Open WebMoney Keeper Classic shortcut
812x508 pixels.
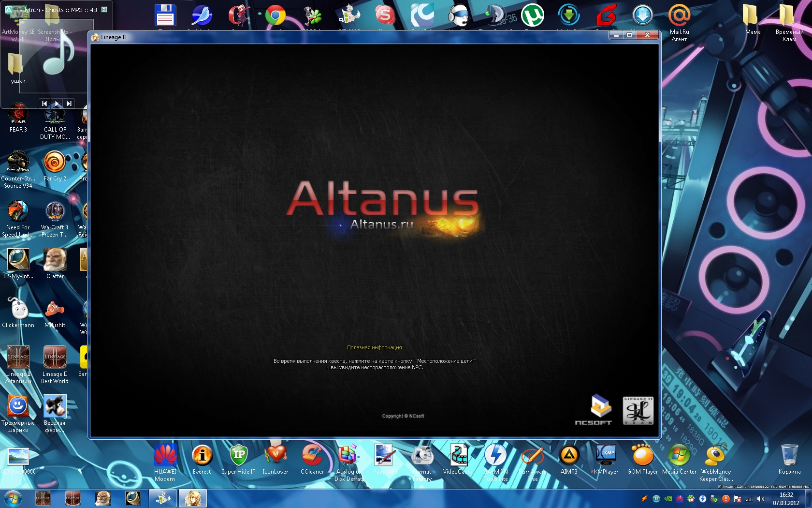(x=716, y=463)
